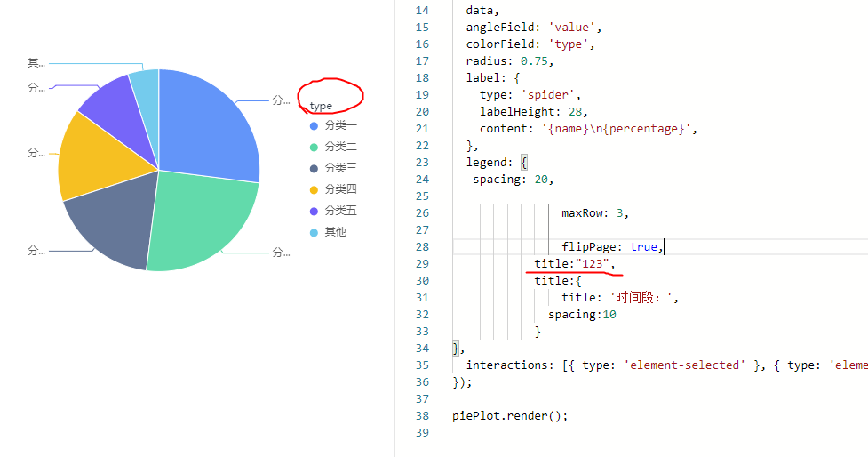The height and width of the screenshot is (457, 868).
Task: Click the title:"123" code line
Action: pyautogui.click(x=575, y=264)
